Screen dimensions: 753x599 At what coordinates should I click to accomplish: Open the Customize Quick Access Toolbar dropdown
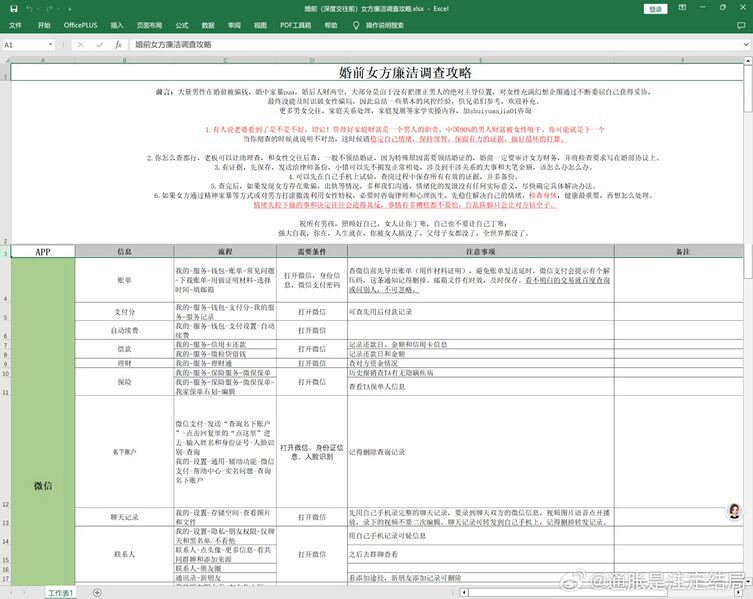click(70, 9)
